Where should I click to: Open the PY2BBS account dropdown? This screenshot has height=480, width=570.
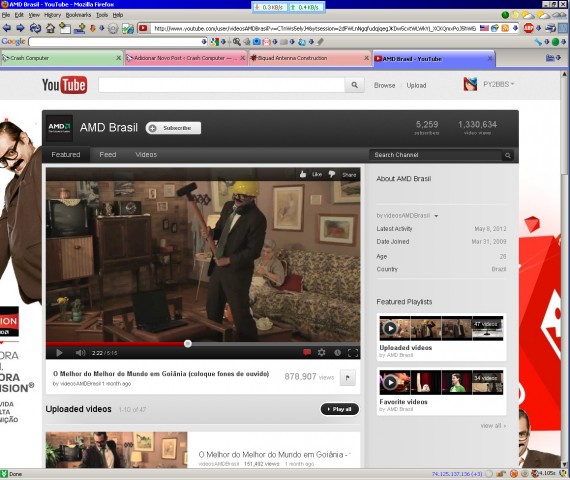pos(498,84)
